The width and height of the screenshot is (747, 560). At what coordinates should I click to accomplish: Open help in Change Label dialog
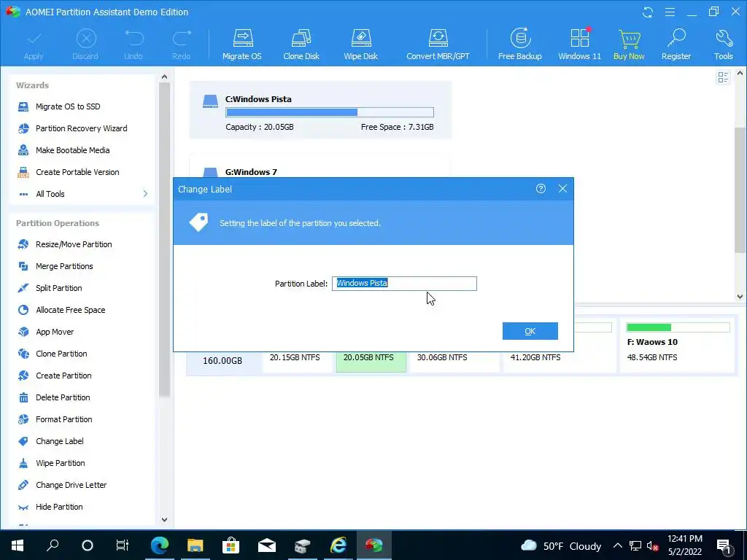(541, 189)
